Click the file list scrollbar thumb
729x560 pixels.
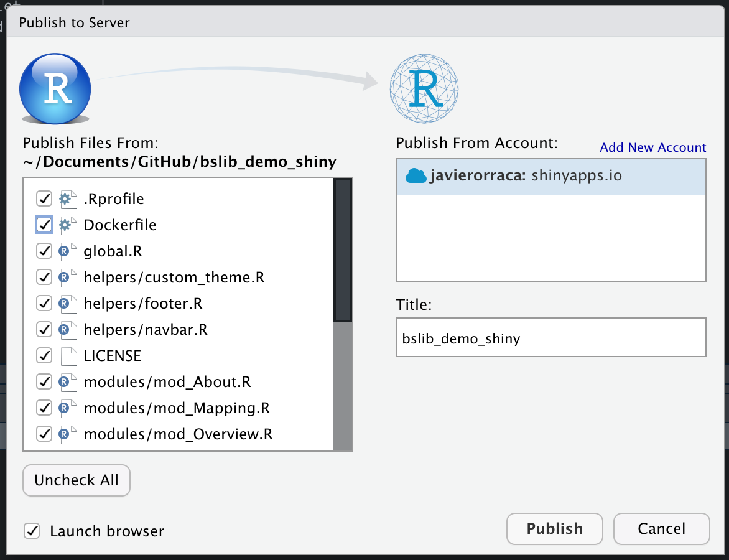pos(343,250)
